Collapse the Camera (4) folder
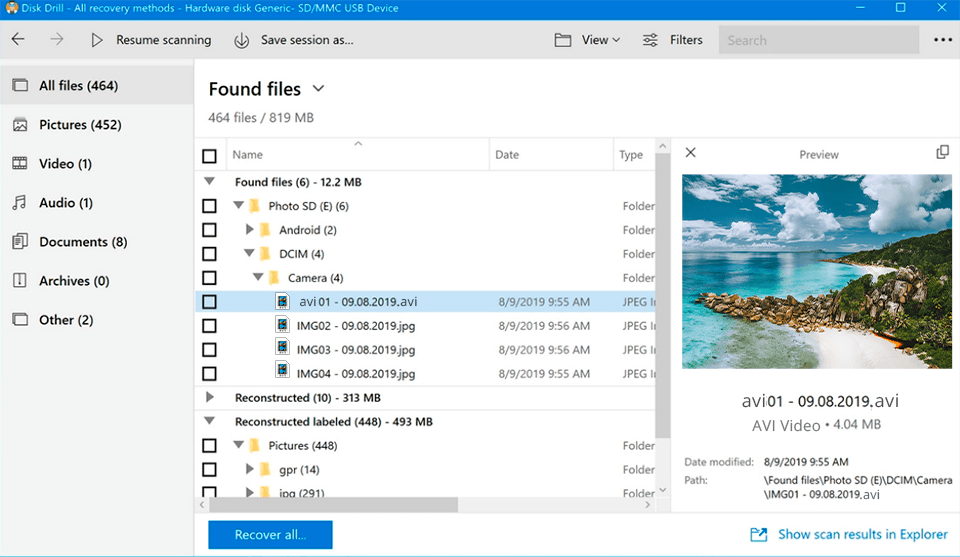The image size is (960, 557). point(258,277)
